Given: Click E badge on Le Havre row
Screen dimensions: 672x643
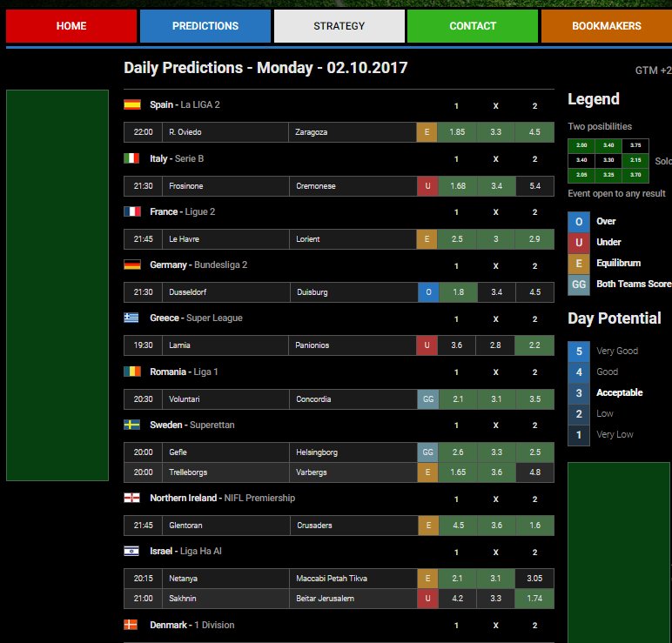Looking at the screenshot, I should (x=427, y=239).
